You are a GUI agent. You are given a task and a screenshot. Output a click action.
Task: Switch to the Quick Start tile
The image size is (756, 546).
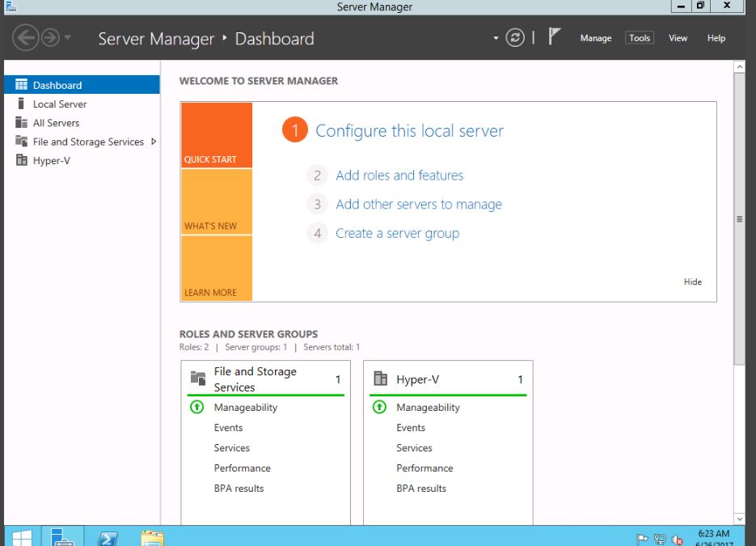coord(217,135)
